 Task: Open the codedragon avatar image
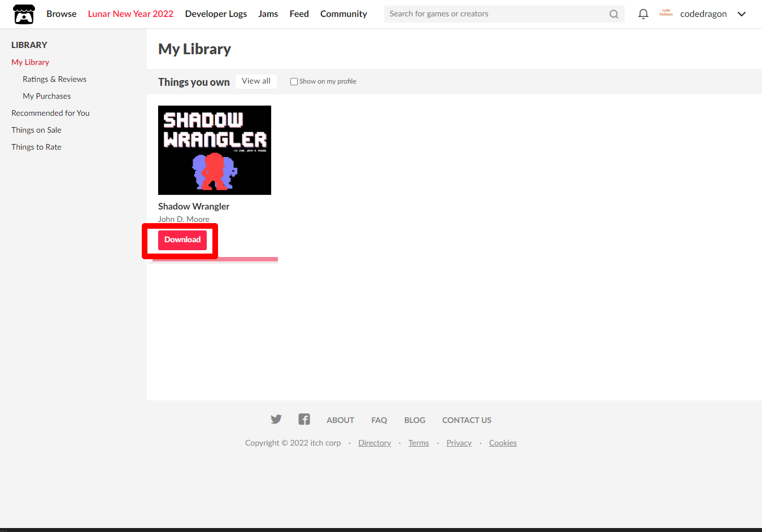pos(666,14)
